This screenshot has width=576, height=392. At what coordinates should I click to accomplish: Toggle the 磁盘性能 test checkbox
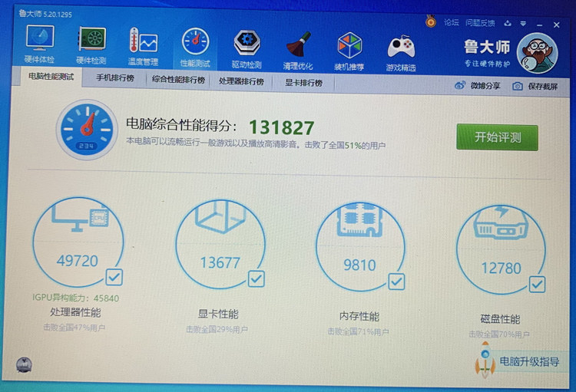tap(537, 285)
